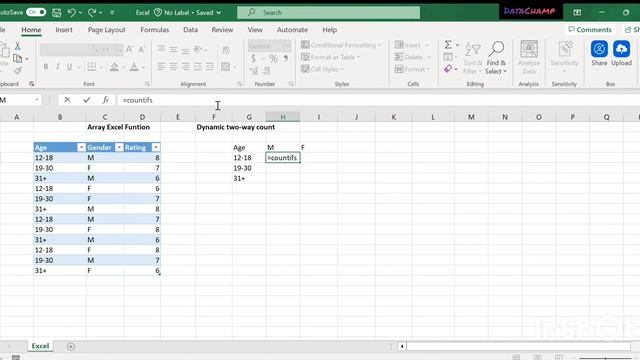640x360 pixels.
Task: Open the Review ribbon tab
Action: [x=222, y=30]
